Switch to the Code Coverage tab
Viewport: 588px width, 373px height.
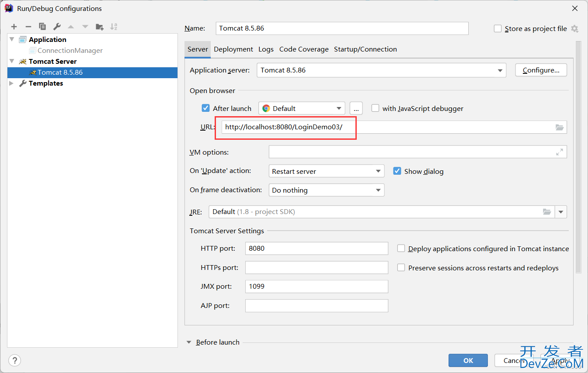[x=304, y=49]
